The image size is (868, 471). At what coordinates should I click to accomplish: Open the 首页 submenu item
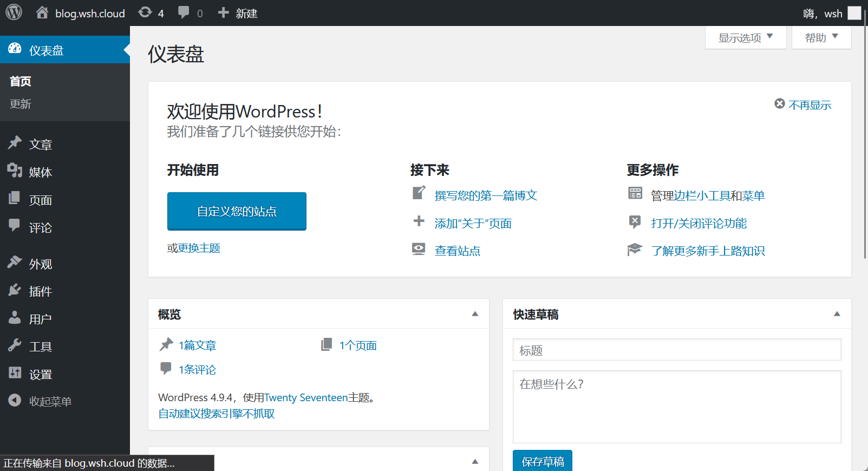pyautogui.click(x=20, y=81)
